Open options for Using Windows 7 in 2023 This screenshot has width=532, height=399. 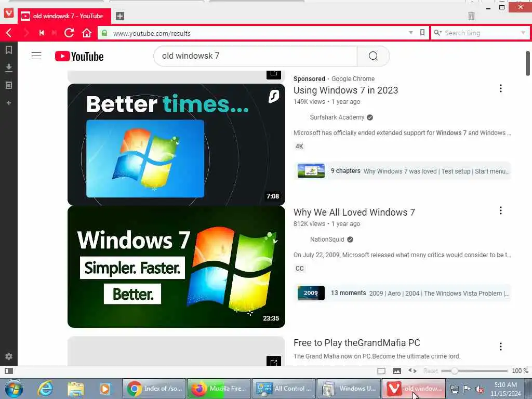(500, 88)
